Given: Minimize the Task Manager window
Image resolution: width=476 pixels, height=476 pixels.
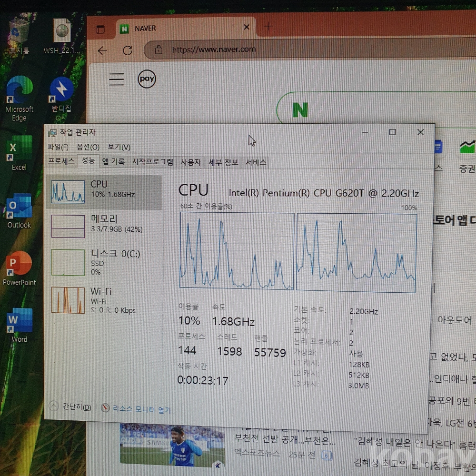Looking at the screenshot, I should (x=365, y=132).
